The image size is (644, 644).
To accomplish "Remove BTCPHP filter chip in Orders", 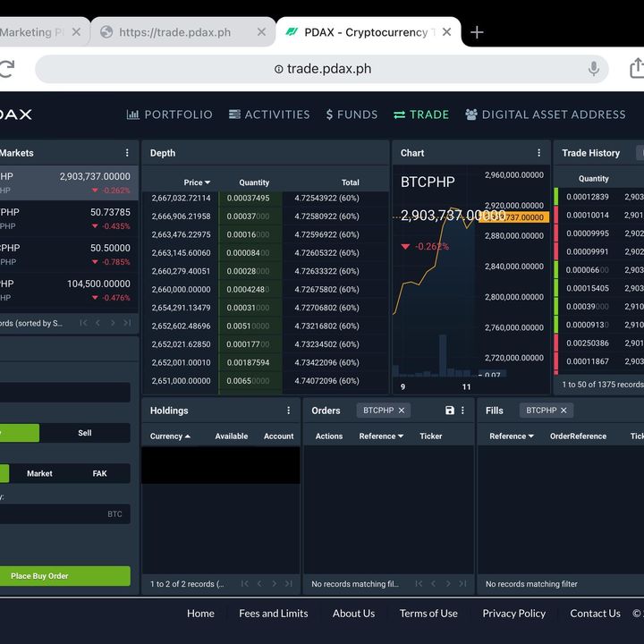I will point(402,411).
